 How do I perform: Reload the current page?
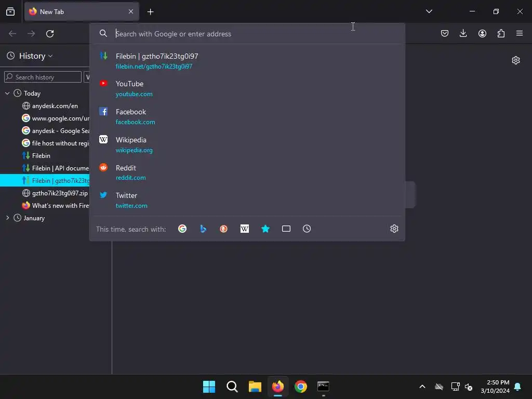50,34
